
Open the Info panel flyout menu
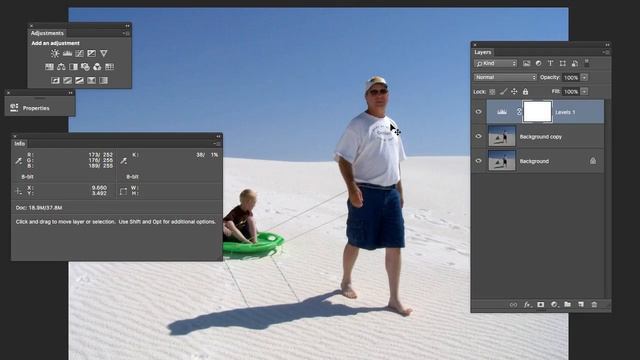(x=217, y=144)
